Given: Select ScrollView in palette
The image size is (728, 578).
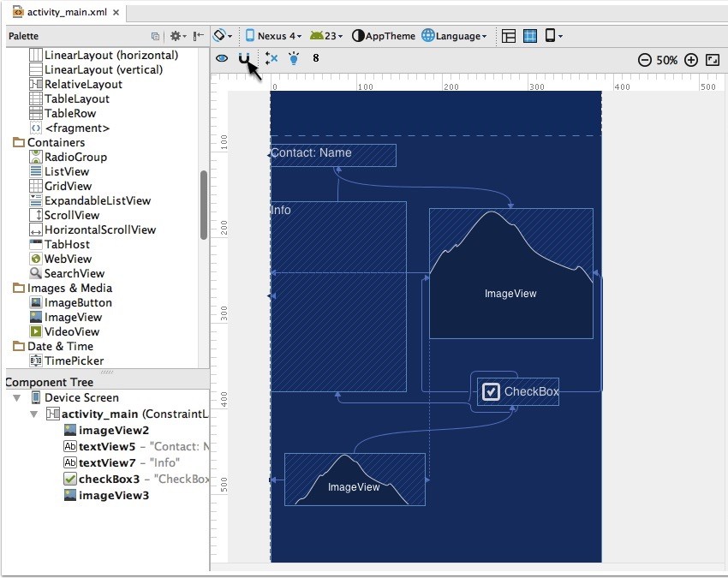Looking at the screenshot, I should pyautogui.click(x=64, y=215).
